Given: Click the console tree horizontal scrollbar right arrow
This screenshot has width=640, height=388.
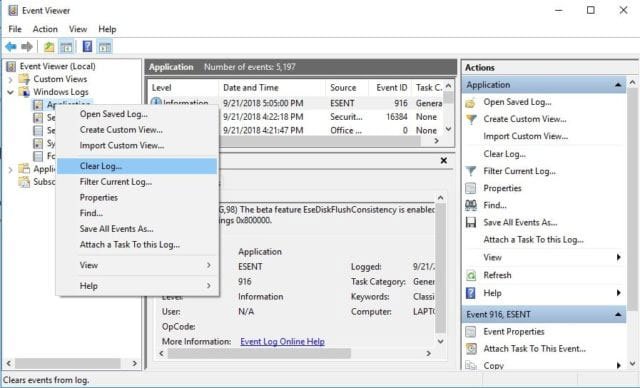Looking at the screenshot, I should click(135, 363).
